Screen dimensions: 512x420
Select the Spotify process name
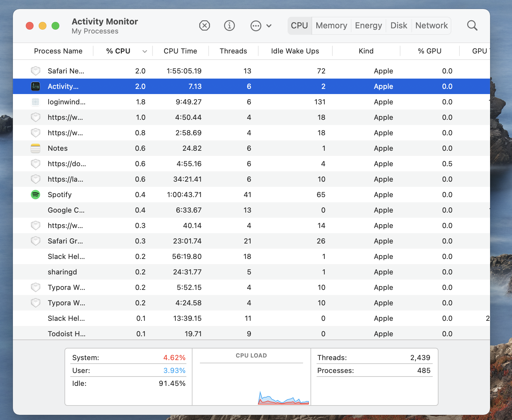click(60, 195)
